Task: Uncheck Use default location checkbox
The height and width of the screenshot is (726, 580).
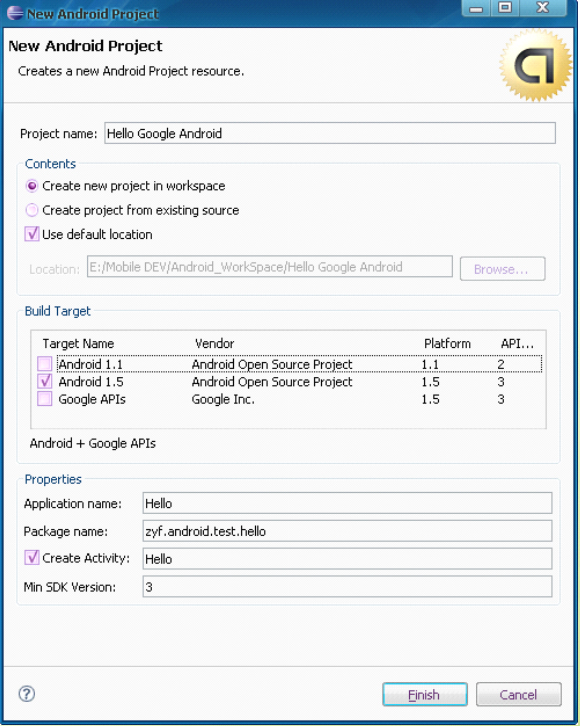Action: (31, 234)
